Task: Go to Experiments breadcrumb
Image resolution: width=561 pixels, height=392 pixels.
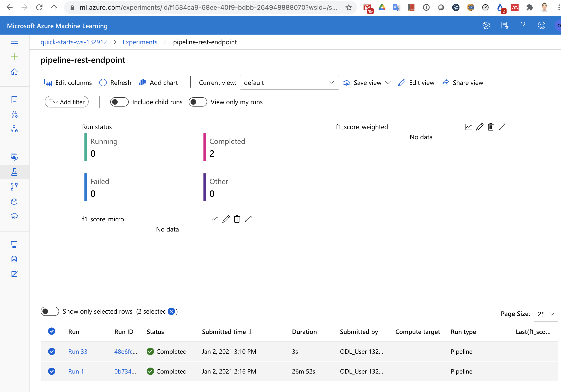Action: click(140, 42)
